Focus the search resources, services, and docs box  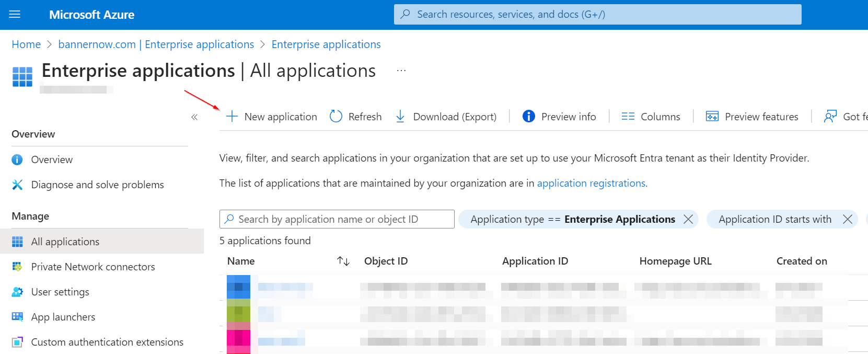[597, 14]
